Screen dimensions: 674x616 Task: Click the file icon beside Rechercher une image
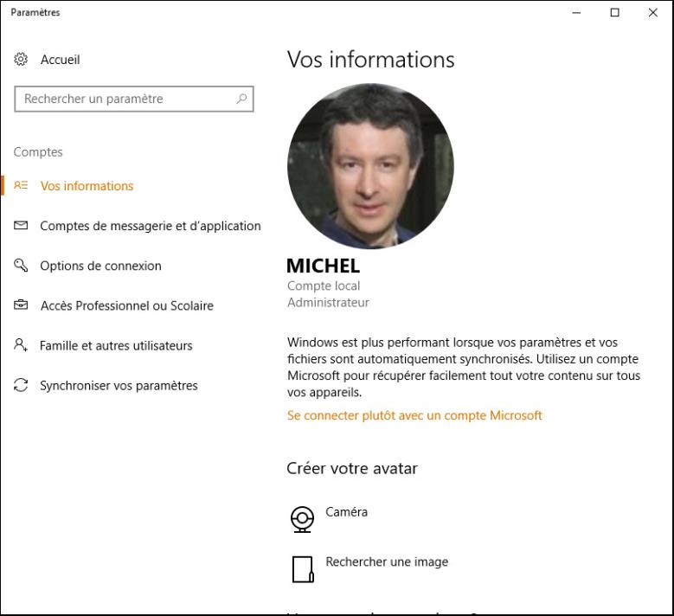(301, 568)
